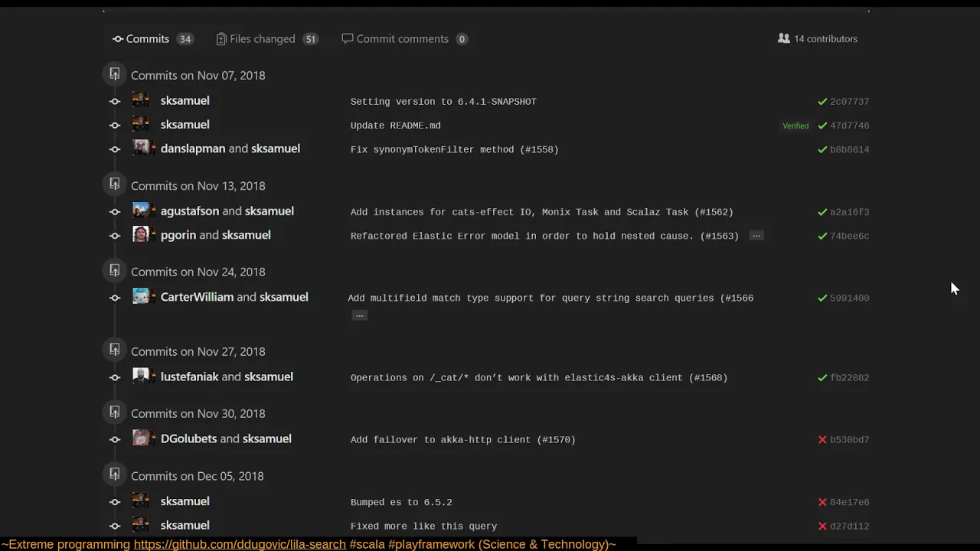The width and height of the screenshot is (980, 551).
Task: Click the Verified badge on README commit
Action: pyautogui.click(x=795, y=126)
